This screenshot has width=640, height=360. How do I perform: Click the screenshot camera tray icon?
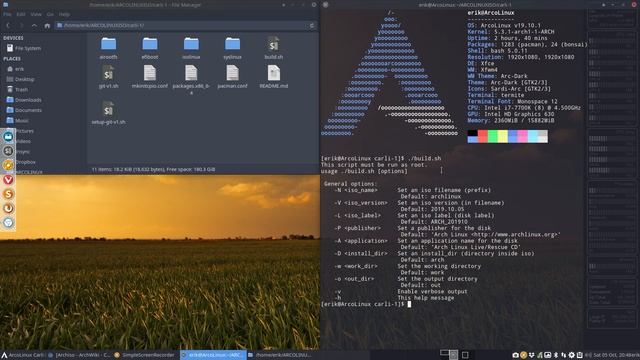tap(516, 355)
